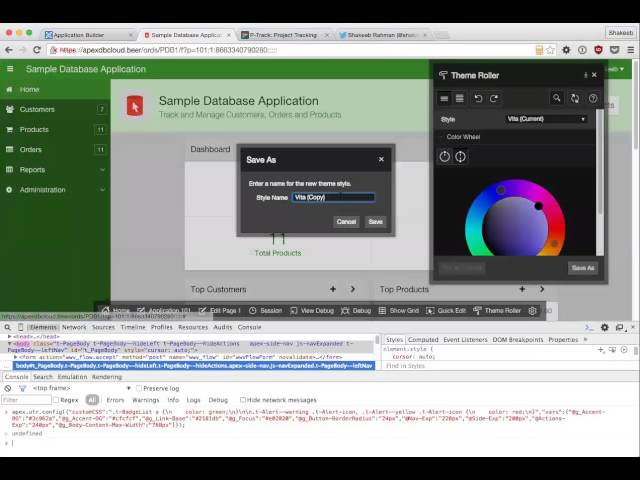Screen dimensions: 640x480
Task: Click Quick Edit in developer toolbar
Action: point(446,311)
